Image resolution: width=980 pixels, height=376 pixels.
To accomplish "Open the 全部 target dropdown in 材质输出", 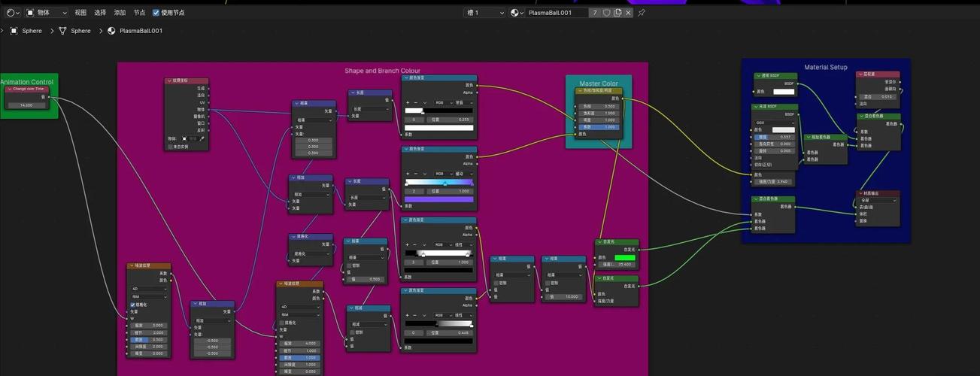I will [878, 201].
